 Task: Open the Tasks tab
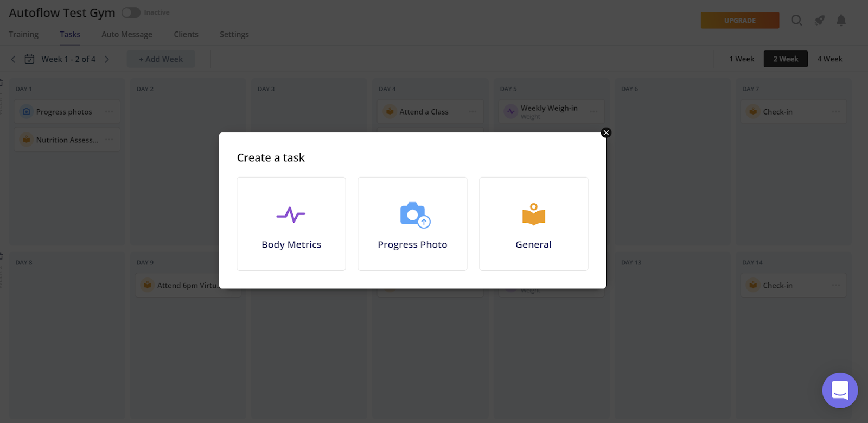70,34
